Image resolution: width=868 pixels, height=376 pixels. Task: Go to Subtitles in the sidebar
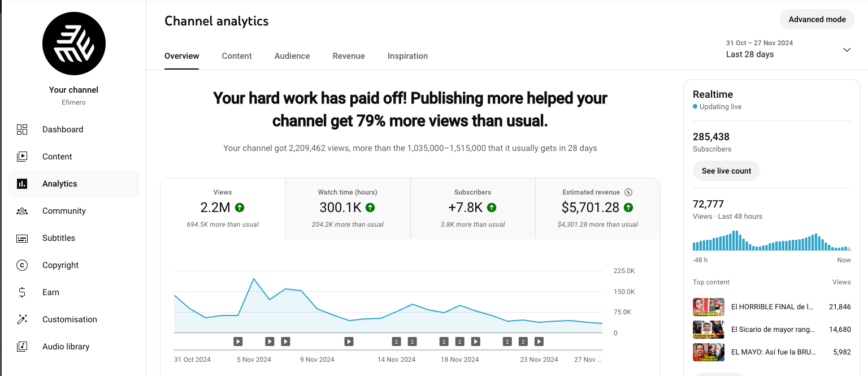[73, 238]
